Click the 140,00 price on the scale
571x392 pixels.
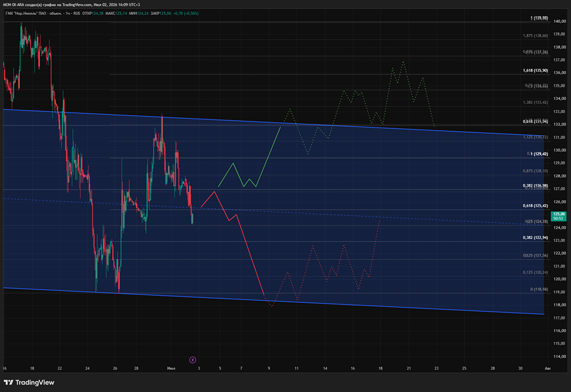point(560,22)
